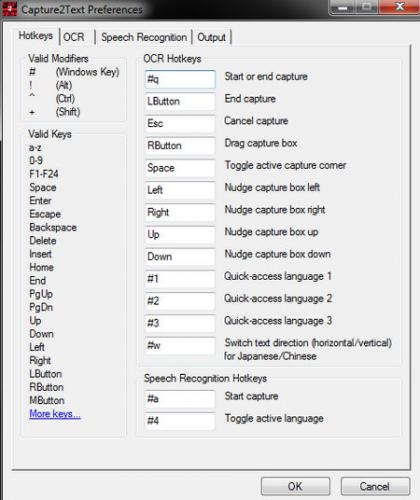Click Delete in the Valid Keys list
This screenshot has height=500, width=420.
(43, 241)
